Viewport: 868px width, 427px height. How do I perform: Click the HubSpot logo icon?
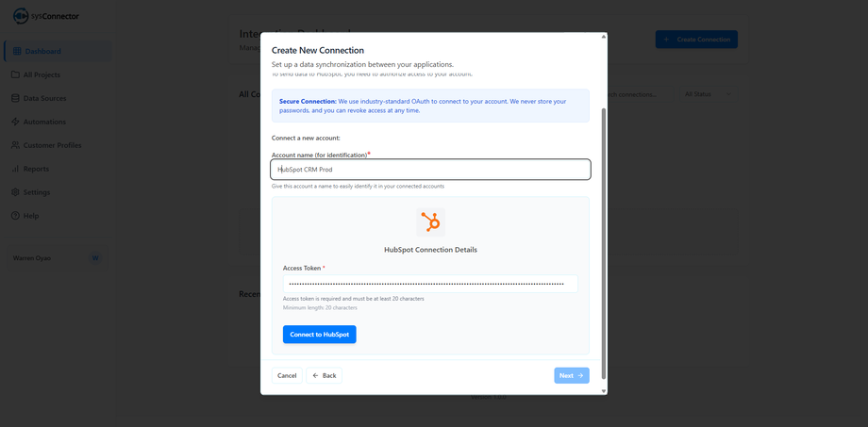[430, 222]
